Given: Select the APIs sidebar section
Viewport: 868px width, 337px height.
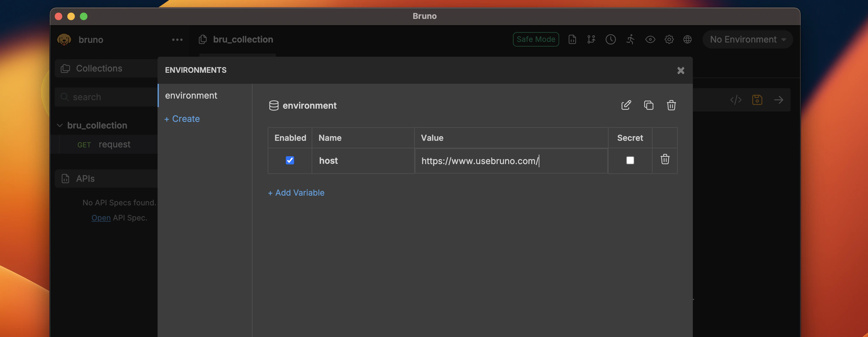Looking at the screenshot, I should (x=85, y=179).
